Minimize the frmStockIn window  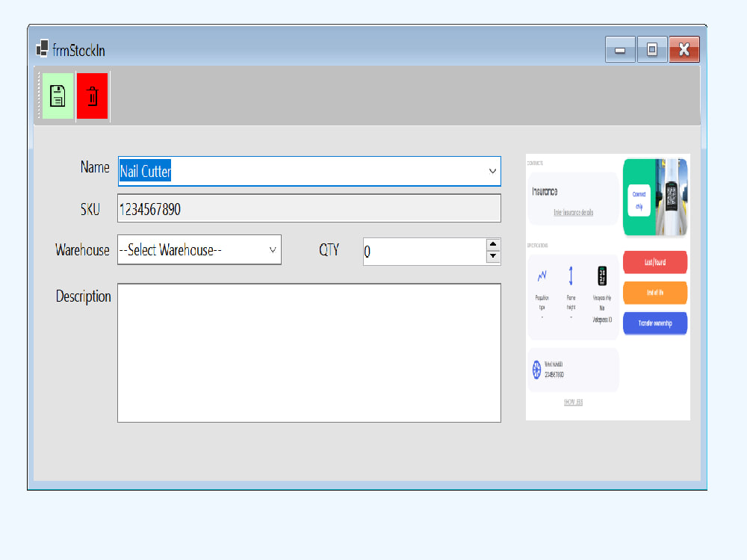[620, 49]
